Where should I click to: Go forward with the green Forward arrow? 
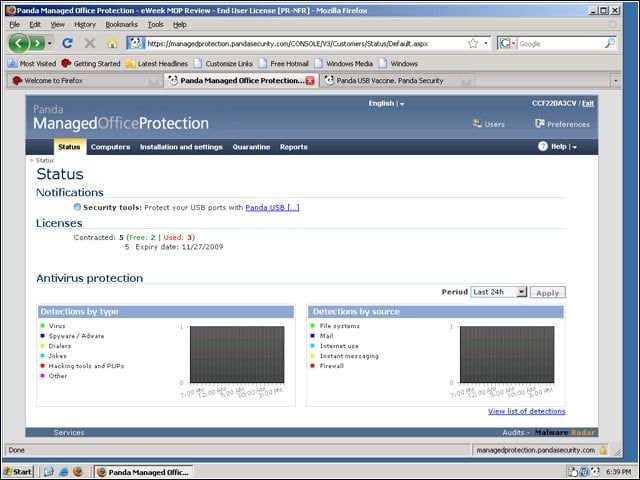tap(37, 43)
